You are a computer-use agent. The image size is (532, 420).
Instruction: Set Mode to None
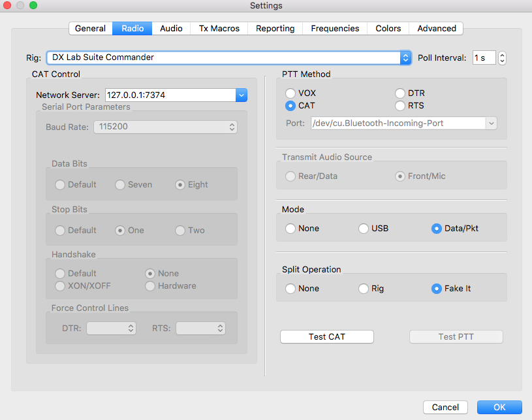[x=290, y=229]
